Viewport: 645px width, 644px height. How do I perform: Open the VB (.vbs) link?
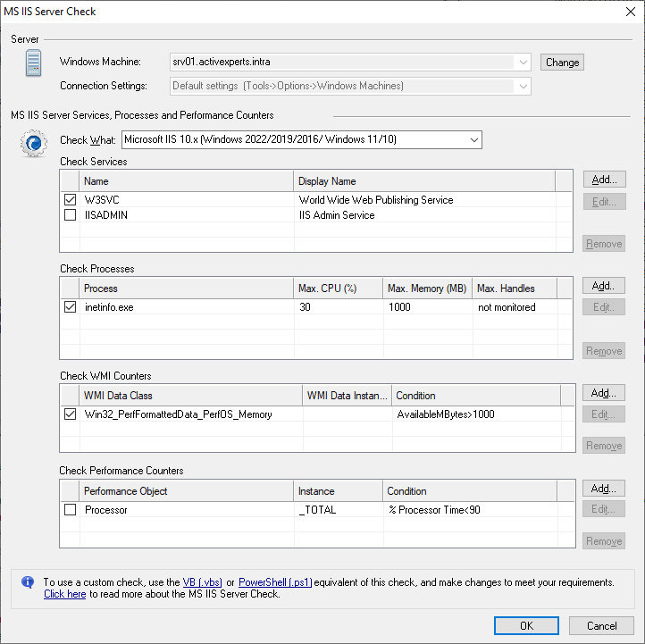[202, 582]
